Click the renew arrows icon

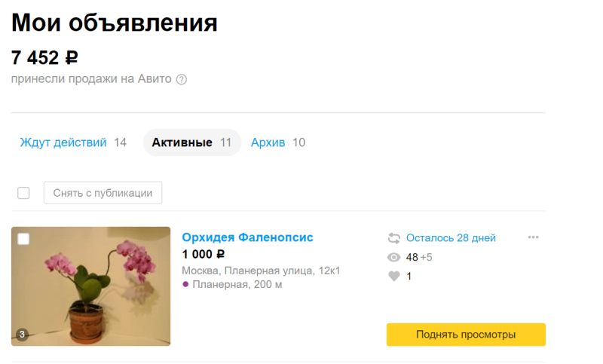point(393,238)
